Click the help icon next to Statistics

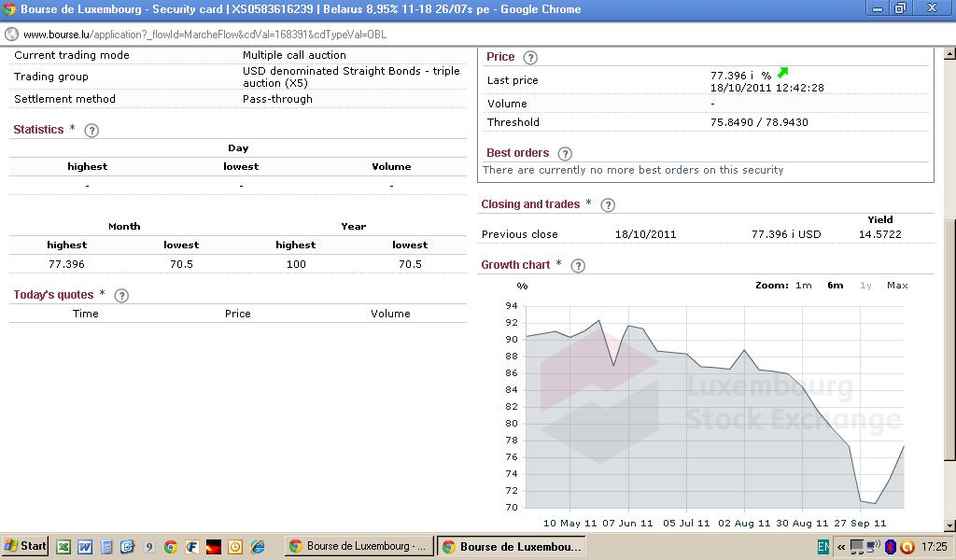(x=91, y=131)
